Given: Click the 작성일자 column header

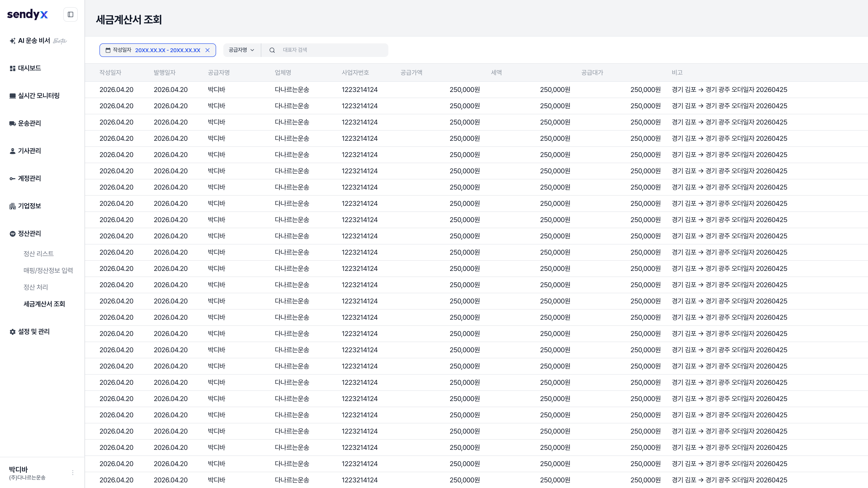Looking at the screenshot, I should pos(110,73).
